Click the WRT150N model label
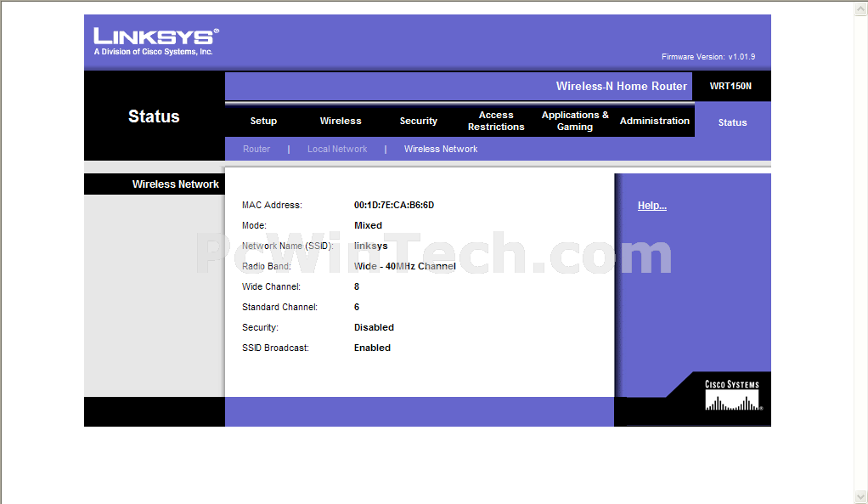This screenshot has height=504, width=868. 730,86
